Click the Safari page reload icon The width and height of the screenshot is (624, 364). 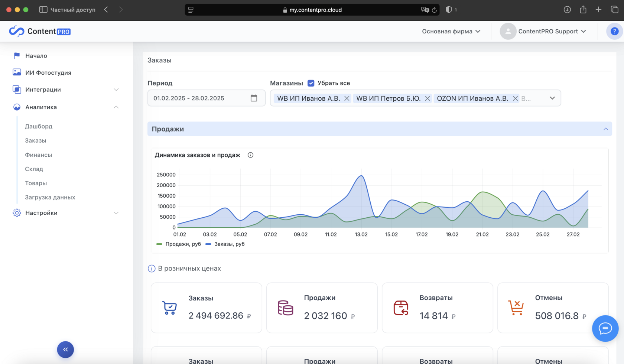tap(434, 10)
